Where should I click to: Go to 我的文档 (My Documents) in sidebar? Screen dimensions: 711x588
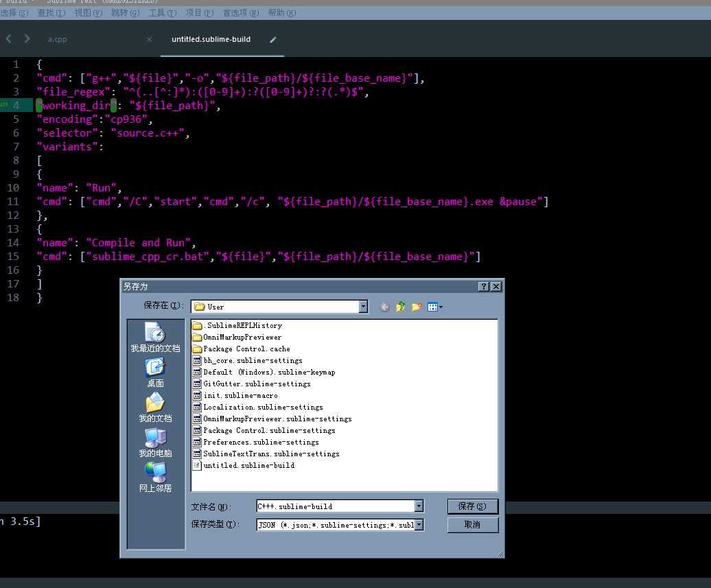[x=155, y=403]
